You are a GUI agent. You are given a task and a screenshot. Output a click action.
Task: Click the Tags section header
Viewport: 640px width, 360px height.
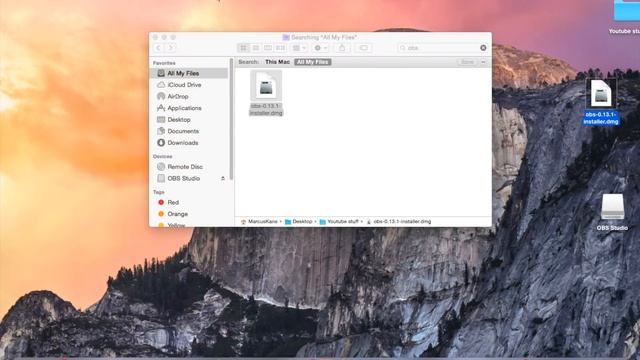click(159, 192)
